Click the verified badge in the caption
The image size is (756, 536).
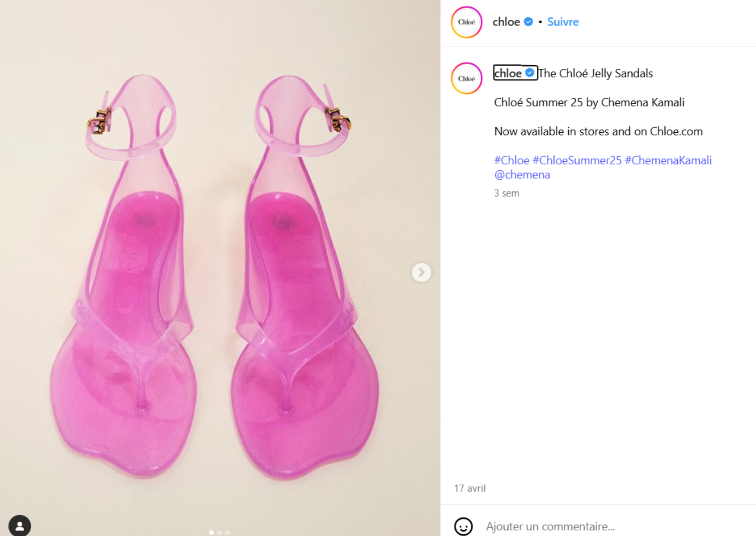point(530,73)
